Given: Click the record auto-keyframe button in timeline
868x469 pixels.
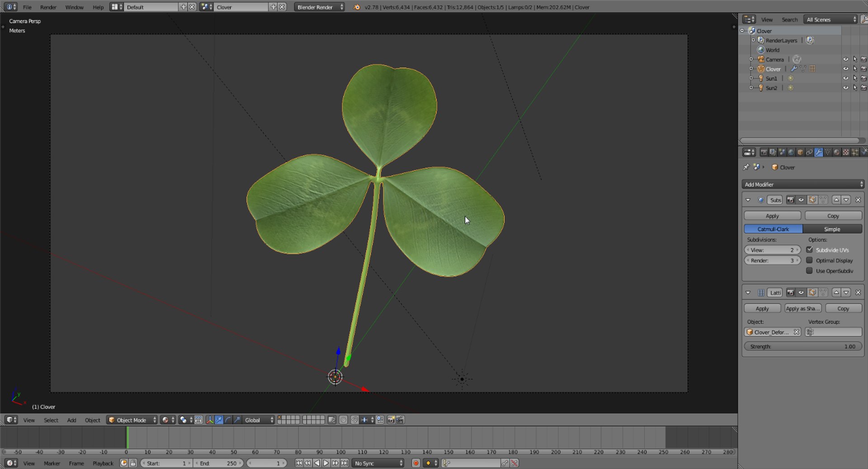Looking at the screenshot, I should click(x=416, y=463).
